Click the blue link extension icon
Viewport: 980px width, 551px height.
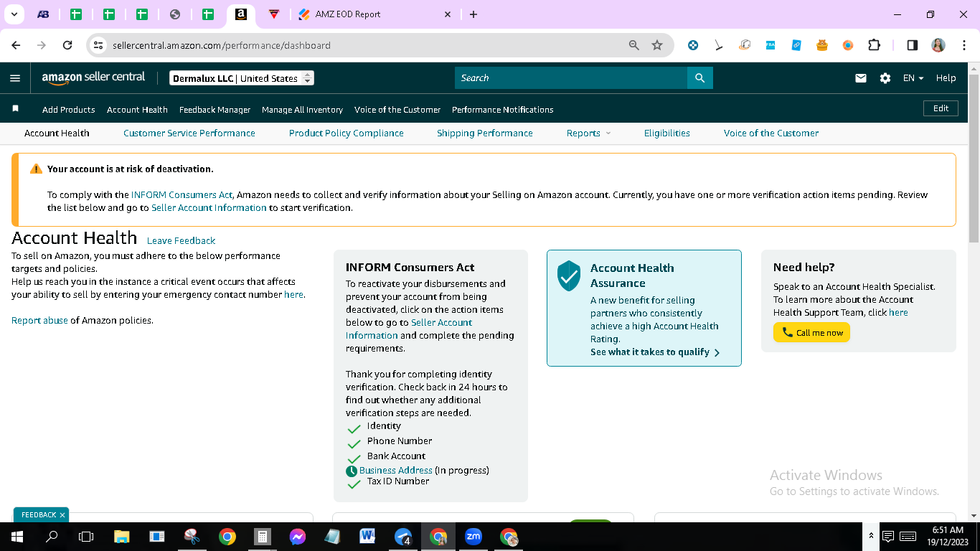796,45
